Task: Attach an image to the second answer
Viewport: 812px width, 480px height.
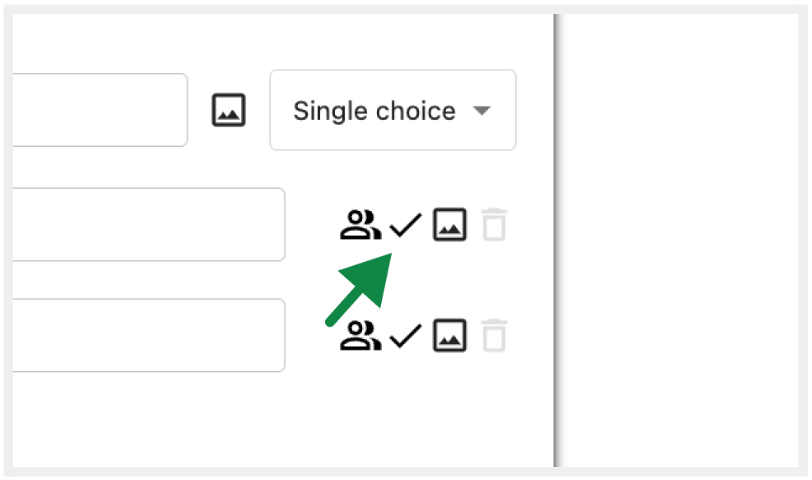Action: pyautogui.click(x=450, y=336)
